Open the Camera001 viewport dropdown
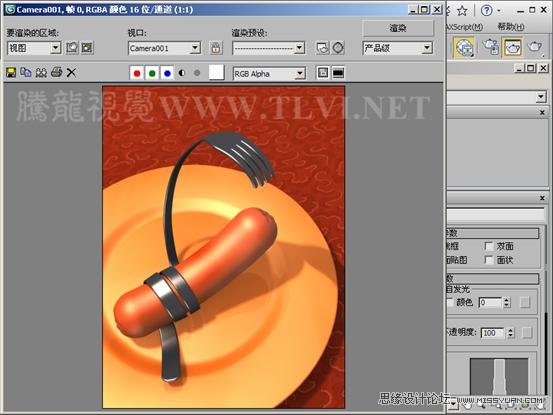 coord(164,48)
